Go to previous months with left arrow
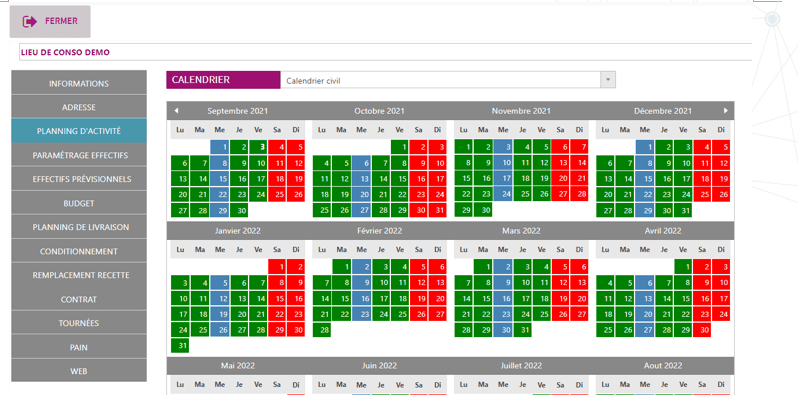 click(x=176, y=110)
